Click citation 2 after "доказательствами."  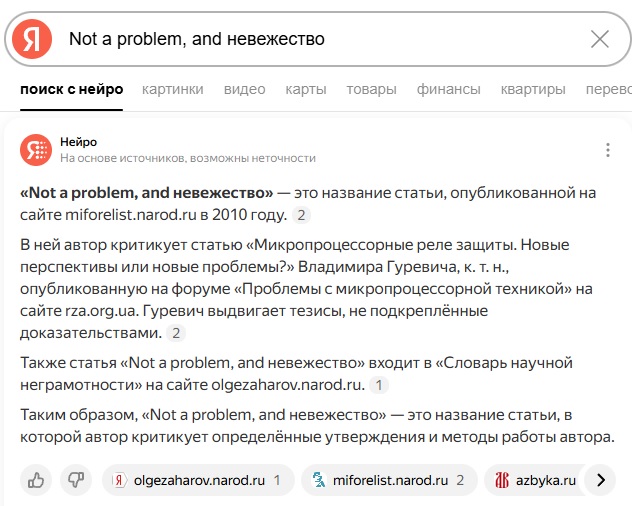click(x=176, y=333)
